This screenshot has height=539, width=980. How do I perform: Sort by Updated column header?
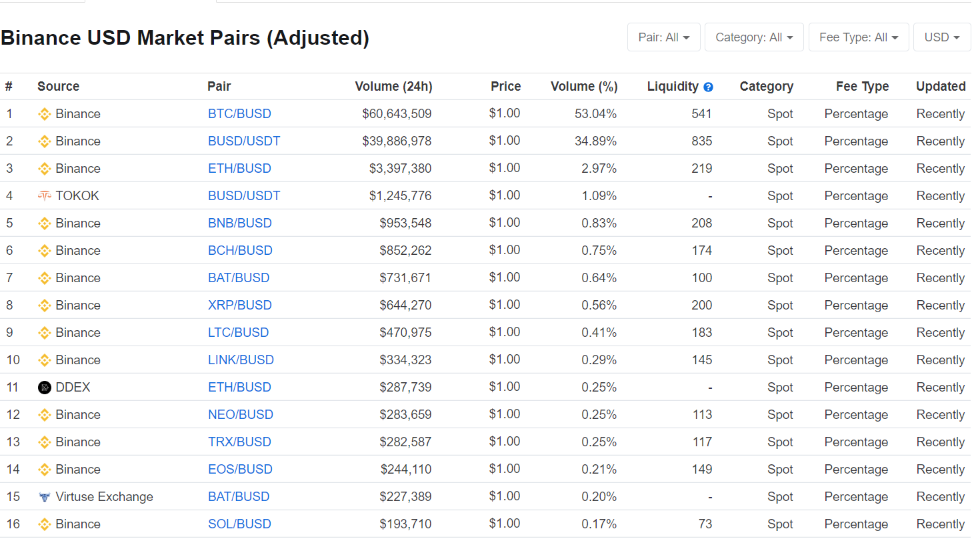coord(941,87)
